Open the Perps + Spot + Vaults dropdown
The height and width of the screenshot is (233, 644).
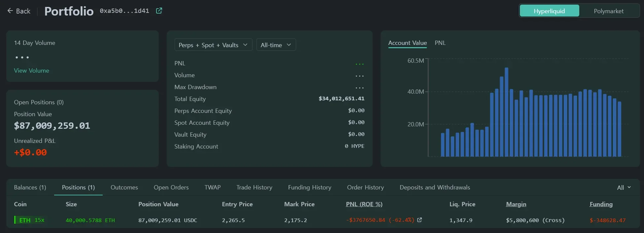213,45
